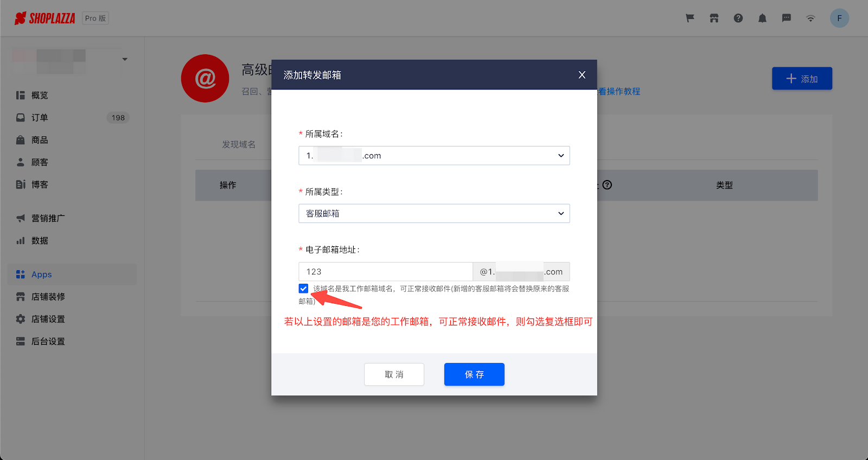Image resolution: width=868 pixels, height=460 pixels.
Task: Expand the store switcher arrow in sidebar
Action: (125, 59)
